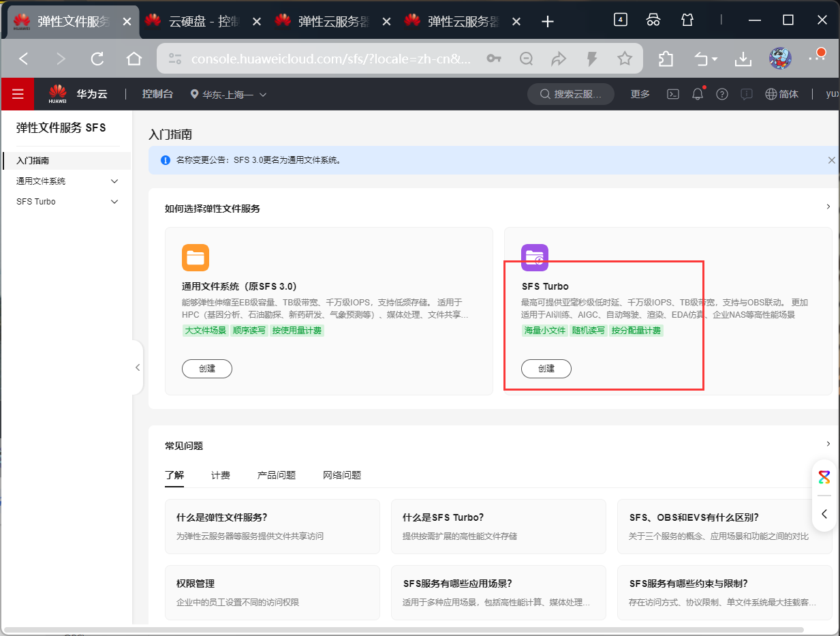
Task: Click the 大文件场景 tag
Action: (205, 331)
